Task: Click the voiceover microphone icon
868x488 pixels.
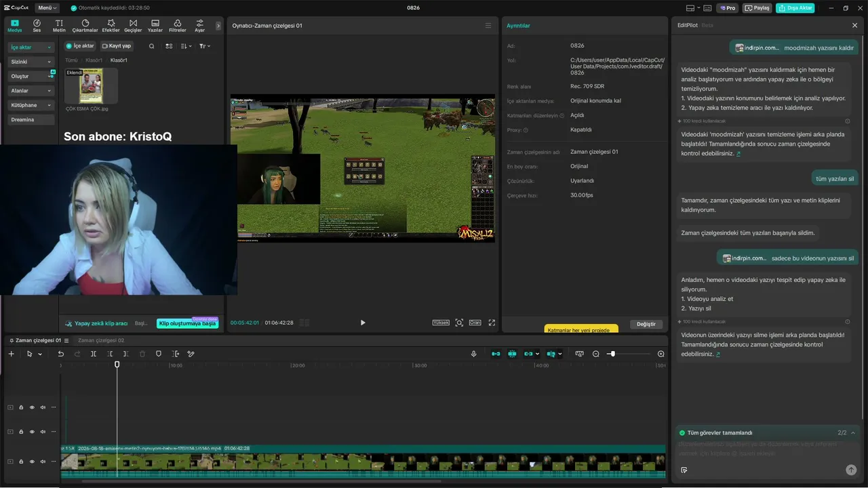Action: tap(474, 354)
